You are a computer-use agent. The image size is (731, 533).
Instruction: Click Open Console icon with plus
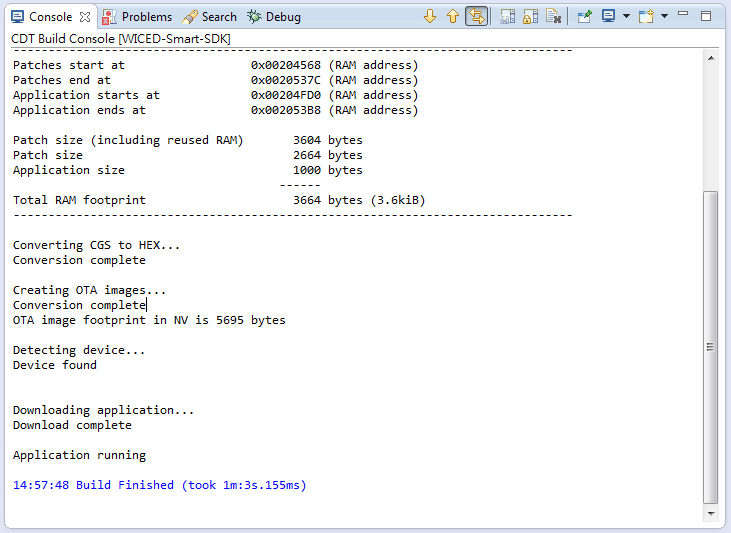click(646, 17)
